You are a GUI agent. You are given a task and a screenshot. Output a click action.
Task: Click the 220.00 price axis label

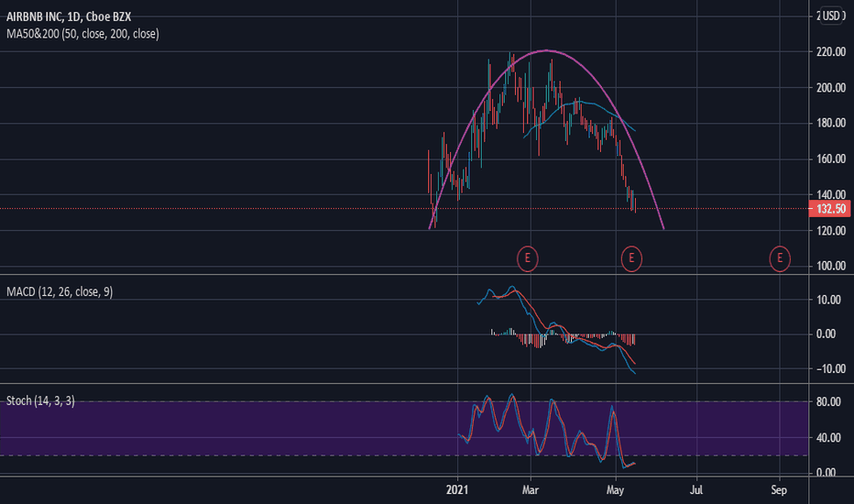830,52
